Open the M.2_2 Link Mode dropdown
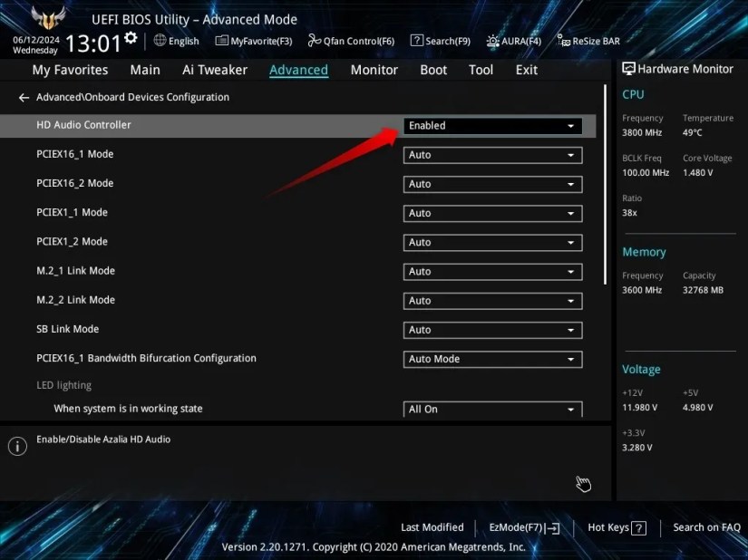Viewport: 748px width, 560px height. pos(493,301)
